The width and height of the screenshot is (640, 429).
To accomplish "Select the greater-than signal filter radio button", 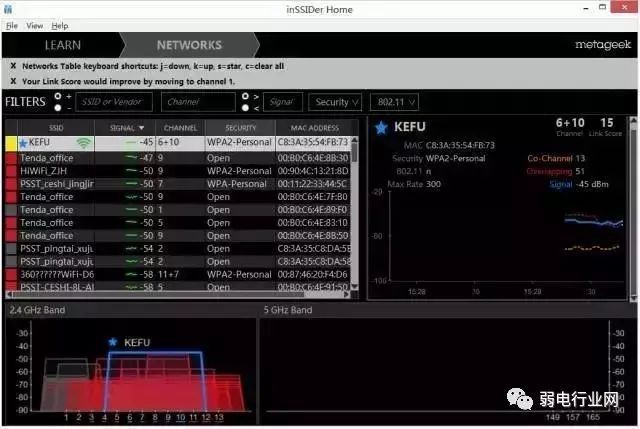I will coord(245,96).
